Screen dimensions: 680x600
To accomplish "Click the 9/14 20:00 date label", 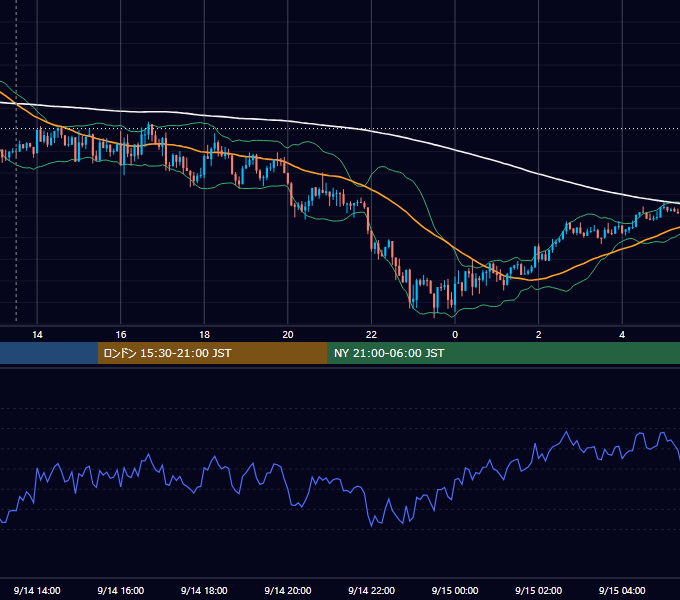I will tap(288, 590).
